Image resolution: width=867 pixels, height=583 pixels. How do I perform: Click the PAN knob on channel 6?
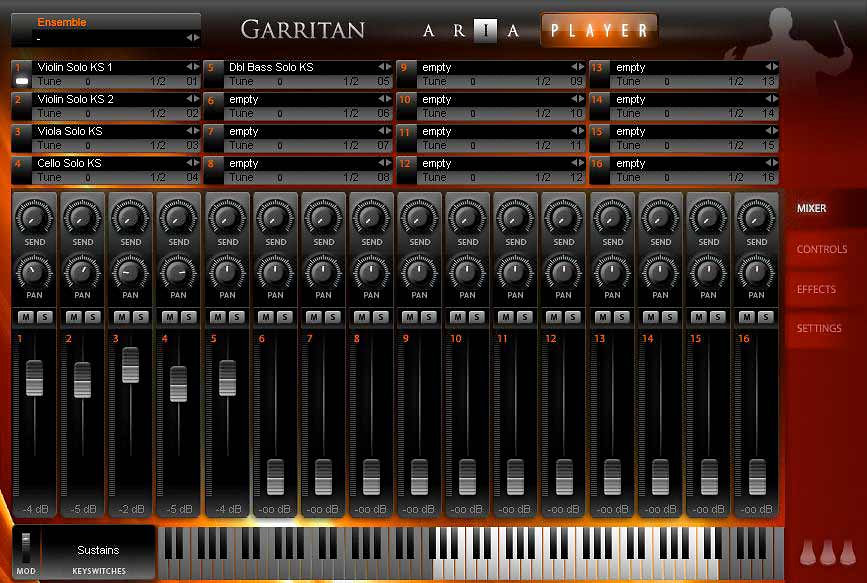tap(275, 271)
